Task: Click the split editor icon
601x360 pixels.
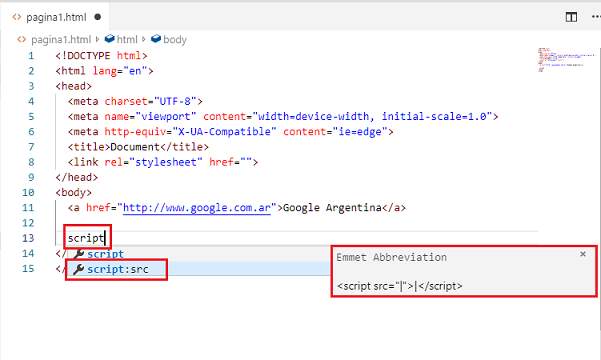Action: coord(571,17)
